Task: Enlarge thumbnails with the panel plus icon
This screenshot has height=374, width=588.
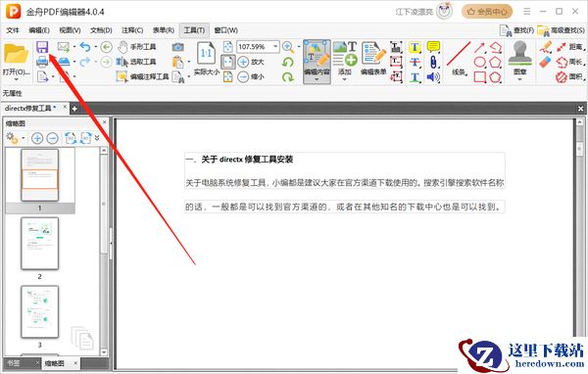Action: pyautogui.click(x=37, y=138)
